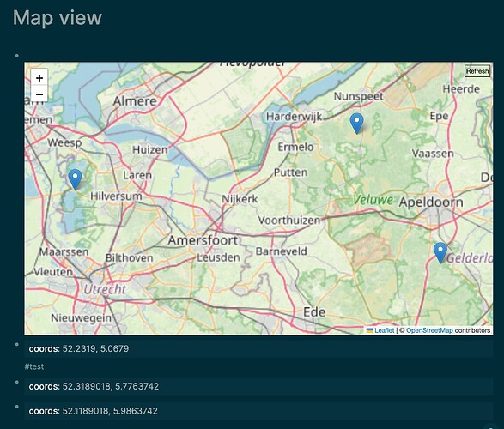Select the map marker southeast of Apeldoorn
Image resolution: width=504 pixels, height=429 pixels.
[440, 253]
